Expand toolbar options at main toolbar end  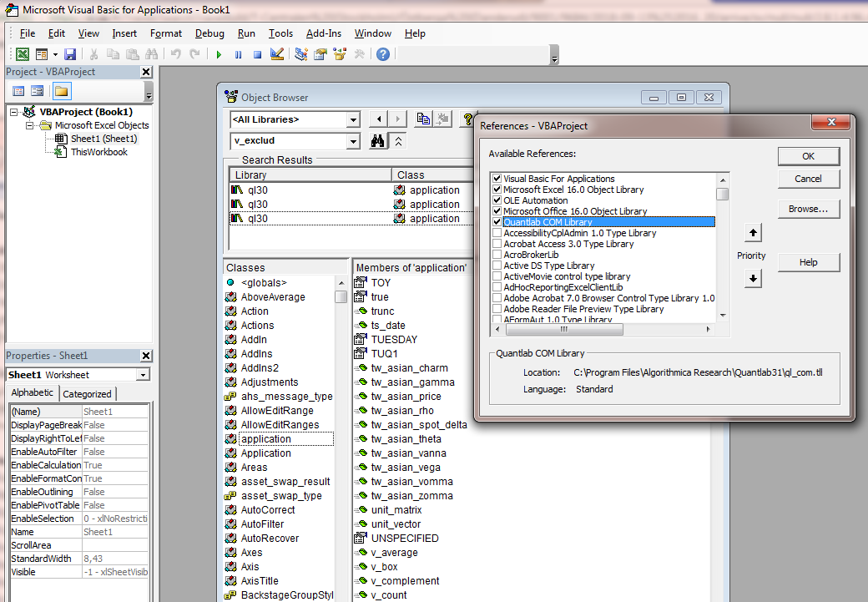click(x=554, y=55)
